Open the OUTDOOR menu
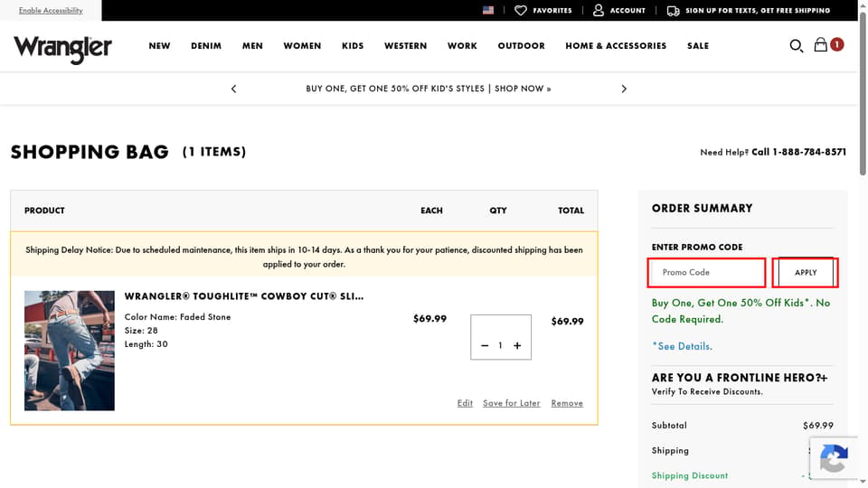The image size is (868, 488). pos(521,46)
